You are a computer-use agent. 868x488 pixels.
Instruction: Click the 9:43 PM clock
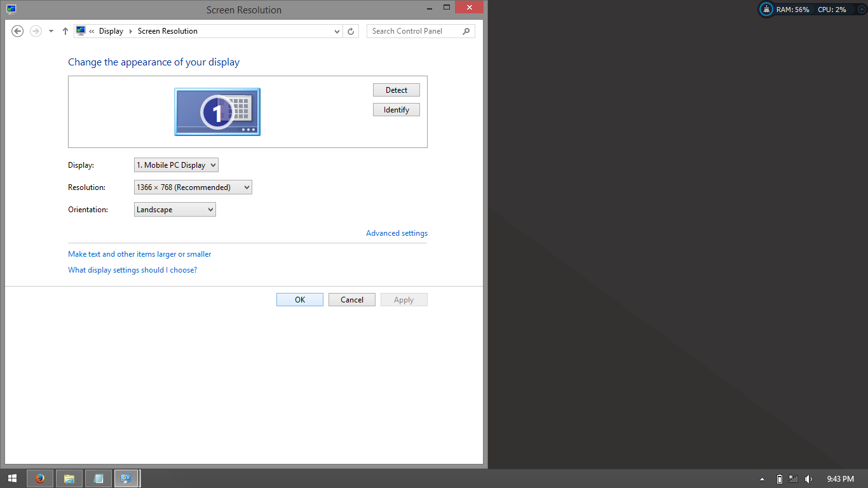[x=840, y=479]
